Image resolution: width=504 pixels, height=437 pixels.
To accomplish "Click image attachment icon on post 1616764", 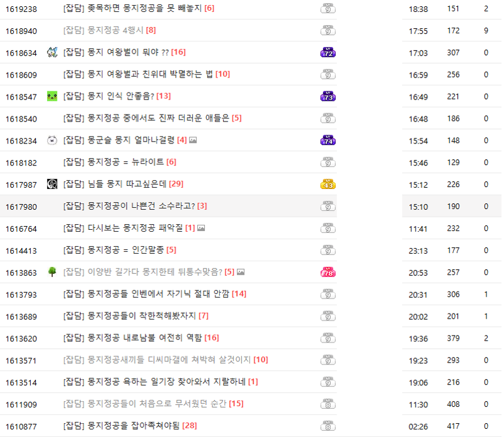I will point(201,228).
